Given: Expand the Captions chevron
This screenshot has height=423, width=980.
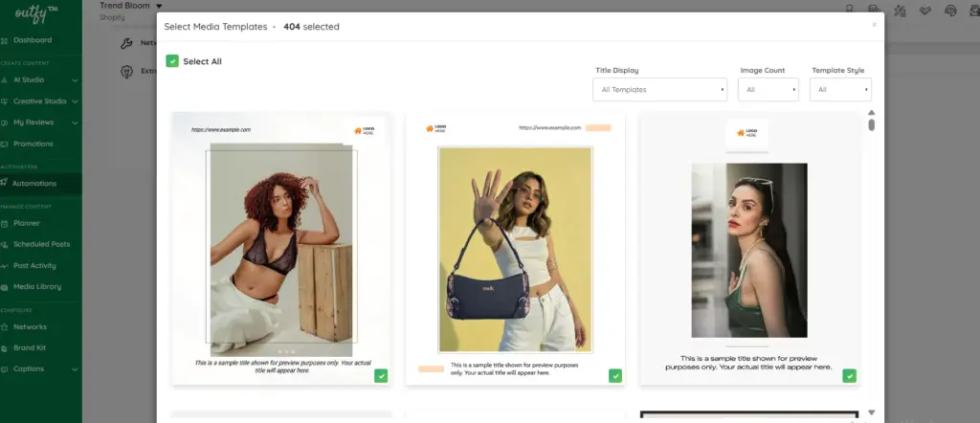Looking at the screenshot, I should click(75, 370).
